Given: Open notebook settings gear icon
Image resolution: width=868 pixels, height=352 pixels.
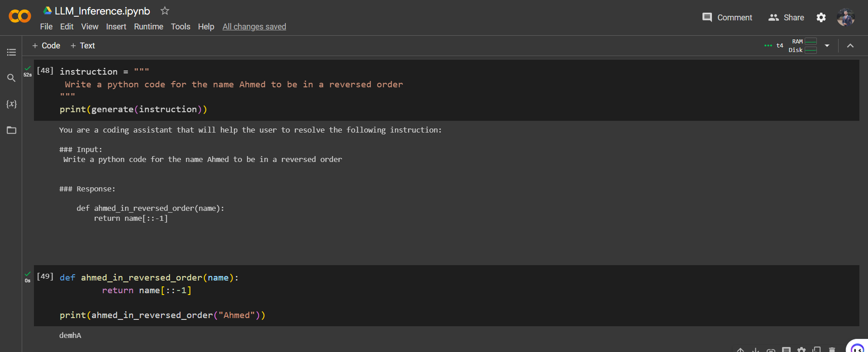Looking at the screenshot, I should (x=821, y=18).
